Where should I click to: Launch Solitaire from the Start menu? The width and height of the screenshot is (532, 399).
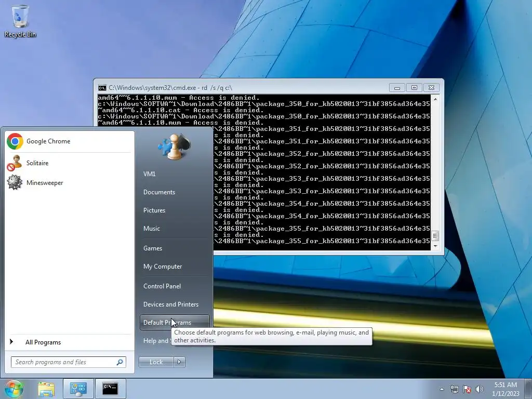click(x=70, y=163)
